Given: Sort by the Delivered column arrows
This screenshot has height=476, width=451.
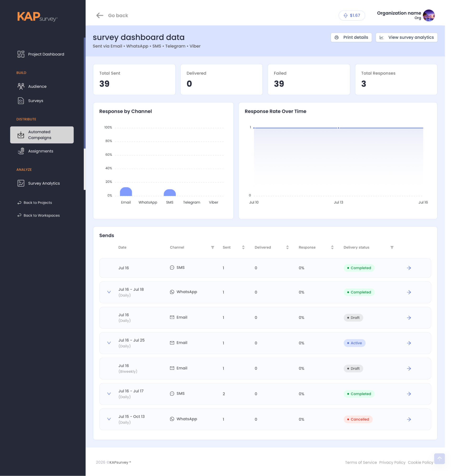Looking at the screenshot, I should click(x=287, y=247).
